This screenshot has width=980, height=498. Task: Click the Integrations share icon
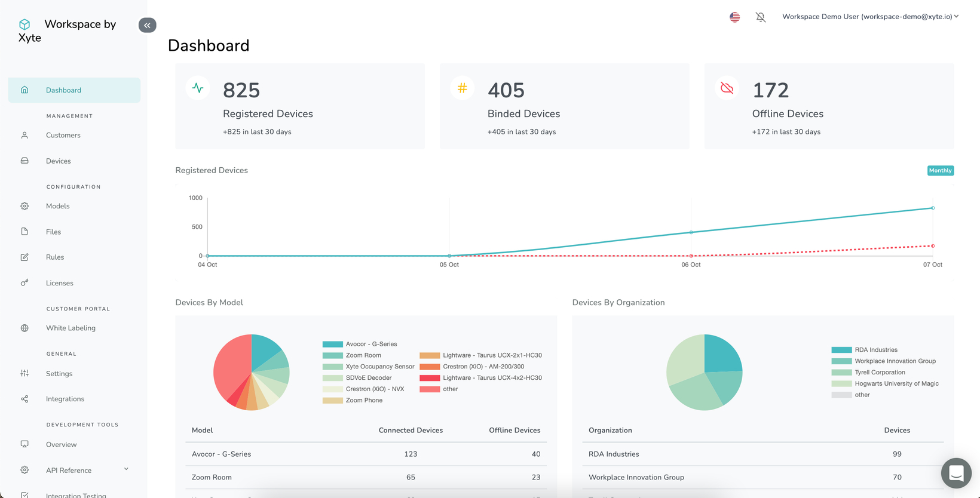pos(24,399)
